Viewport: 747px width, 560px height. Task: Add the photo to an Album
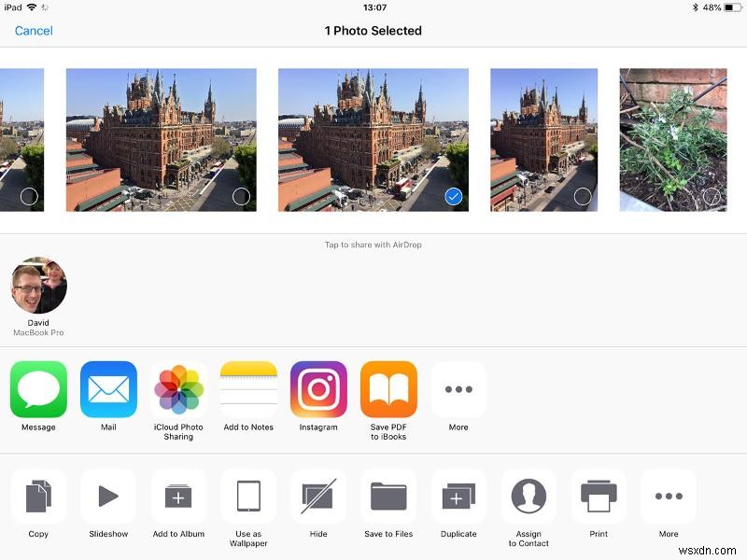pos(178,496)
